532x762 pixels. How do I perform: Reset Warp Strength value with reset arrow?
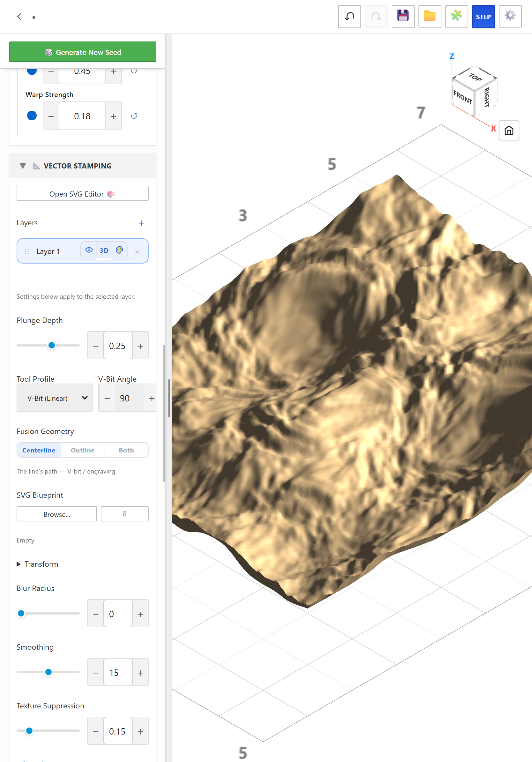tap(134, 116)
